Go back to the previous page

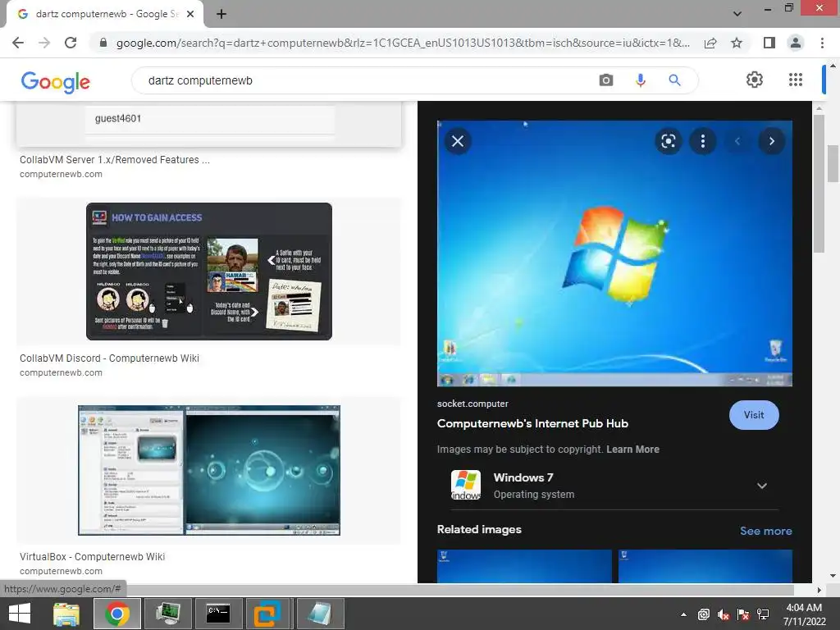(18, 43)
